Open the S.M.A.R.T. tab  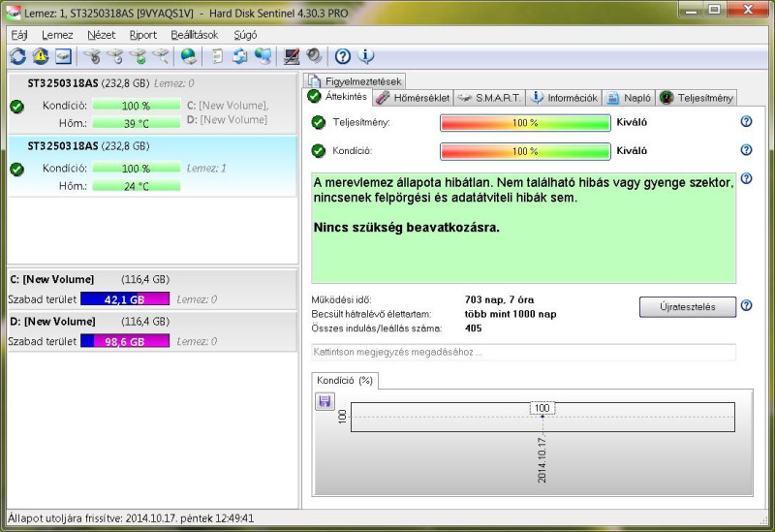pyautogui.click(x=489, y=98)
